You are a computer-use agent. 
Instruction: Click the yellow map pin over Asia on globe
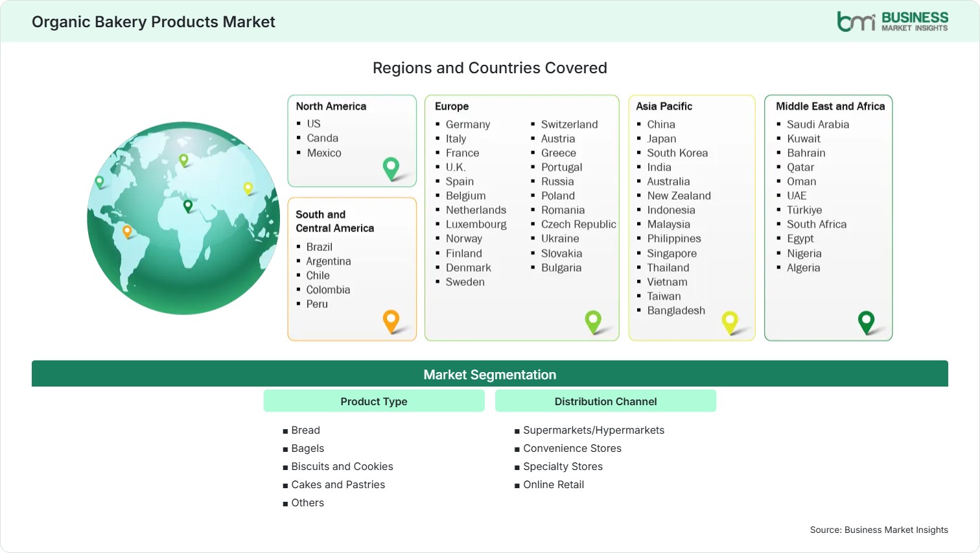(x=248, y=189)
